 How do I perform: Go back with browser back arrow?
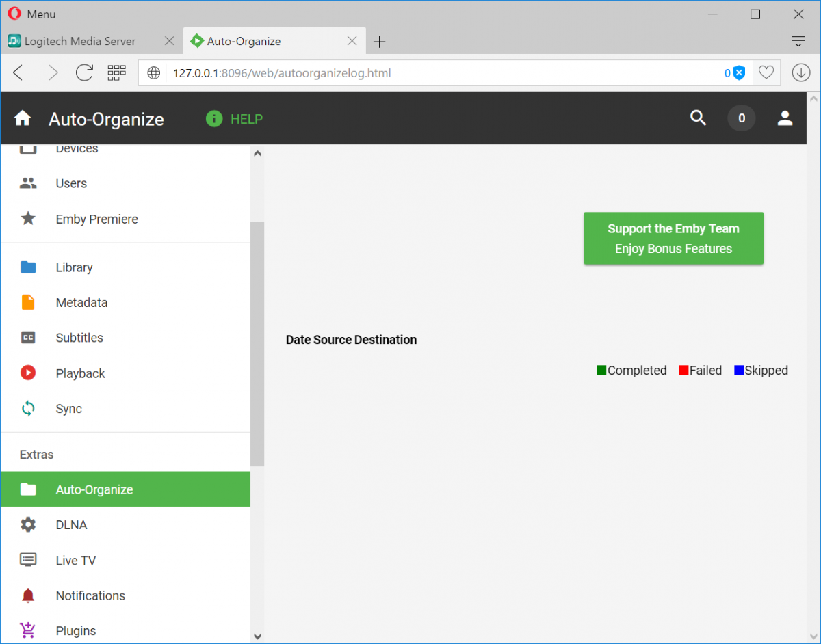18,72
